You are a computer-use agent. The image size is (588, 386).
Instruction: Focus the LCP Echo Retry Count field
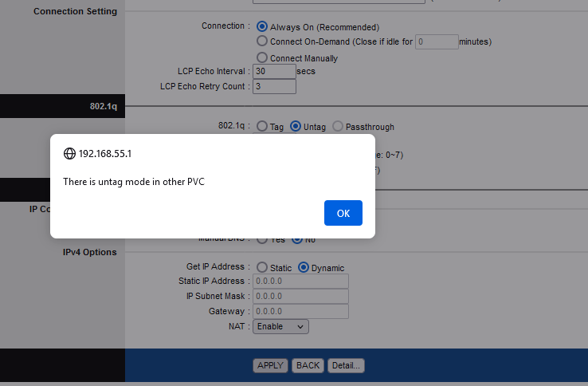(x=274, y=86)
